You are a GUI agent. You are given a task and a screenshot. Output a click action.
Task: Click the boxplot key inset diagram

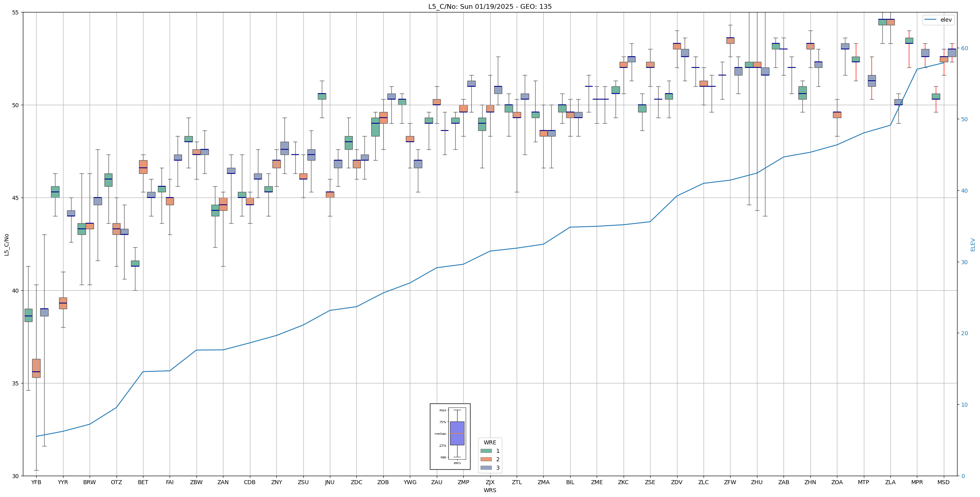click(x=450, y=436)
